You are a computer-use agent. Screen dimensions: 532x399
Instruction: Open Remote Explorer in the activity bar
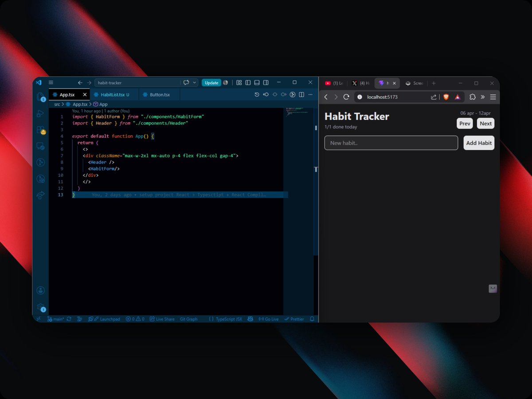(x=40, y=146)
